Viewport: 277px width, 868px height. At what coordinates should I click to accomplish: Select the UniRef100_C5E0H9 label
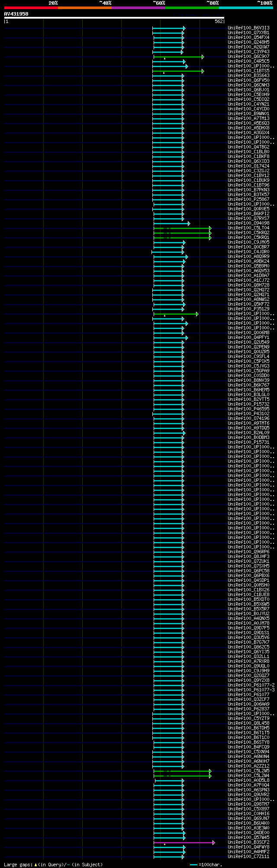click(248, 94)
